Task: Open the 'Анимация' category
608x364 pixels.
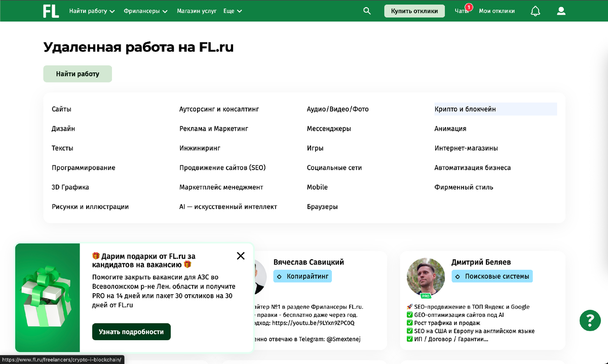Action: pyautogui.click(x=450, y=129)
